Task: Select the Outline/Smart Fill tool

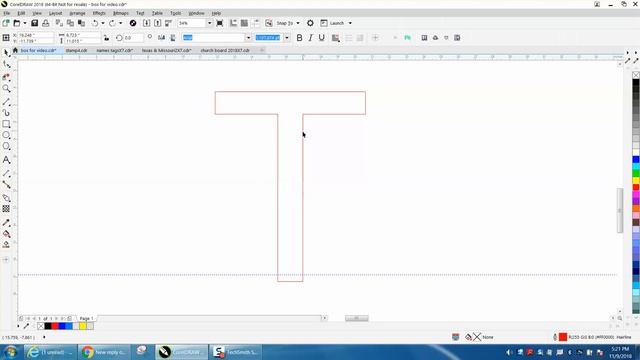Action: click(7, 245)
